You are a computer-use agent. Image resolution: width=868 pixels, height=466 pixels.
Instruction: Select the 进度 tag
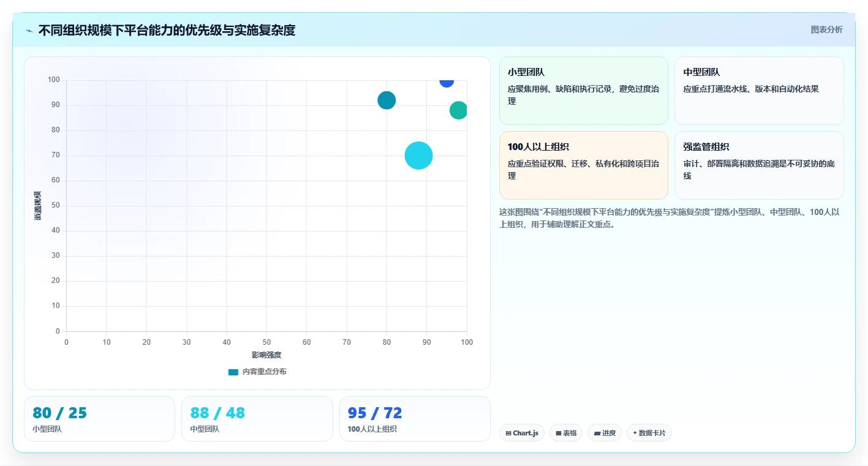[x=605, y=433]
